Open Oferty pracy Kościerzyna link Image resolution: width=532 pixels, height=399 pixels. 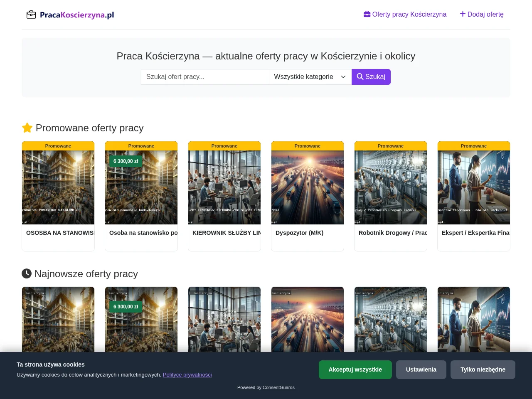[x=405, y=14]
